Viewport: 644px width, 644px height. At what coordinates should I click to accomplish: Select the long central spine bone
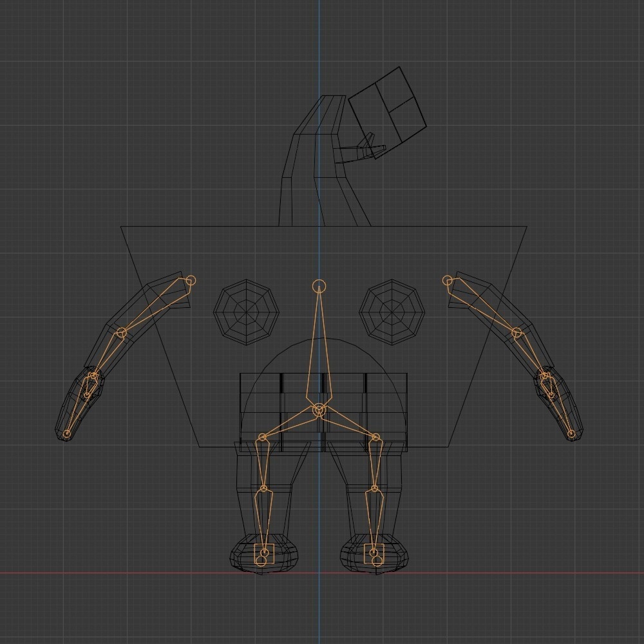click(319, 349)
